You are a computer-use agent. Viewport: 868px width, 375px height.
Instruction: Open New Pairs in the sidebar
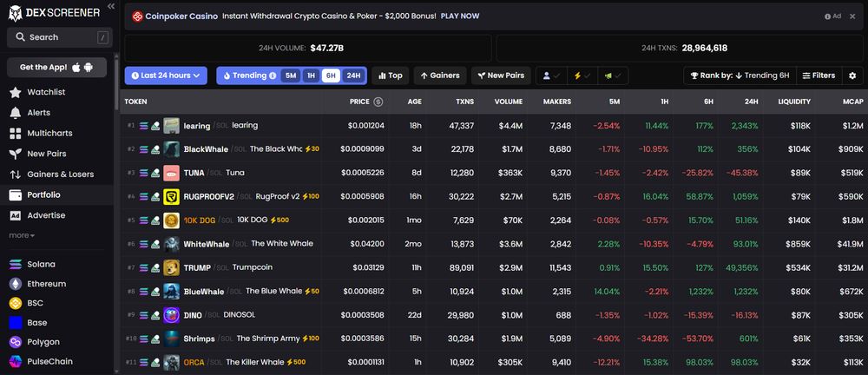[47, 154]
